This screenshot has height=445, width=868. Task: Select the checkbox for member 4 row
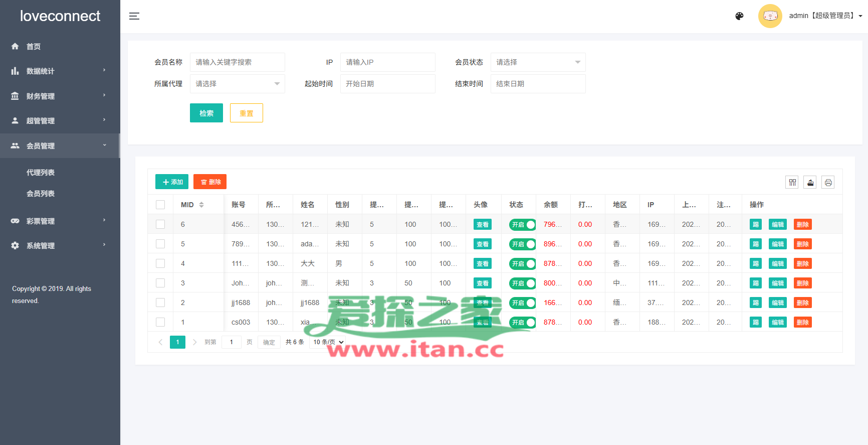coord(160,263)
